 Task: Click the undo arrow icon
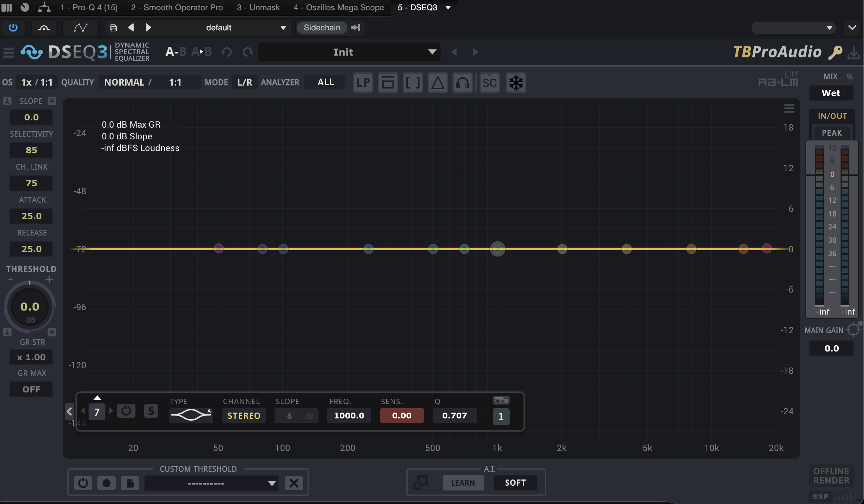(227, 52)
